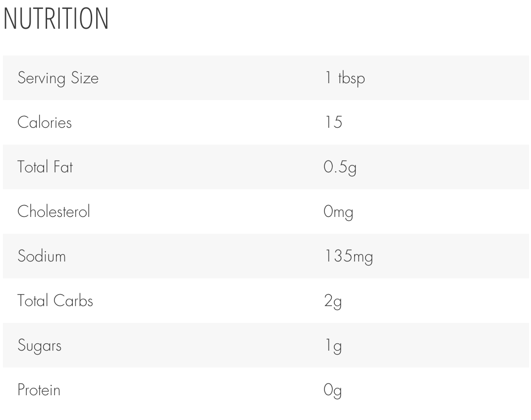Viewport: 531px width, 420px height.
Task: Click the 135mg sodium value
Action: (349, 257)
